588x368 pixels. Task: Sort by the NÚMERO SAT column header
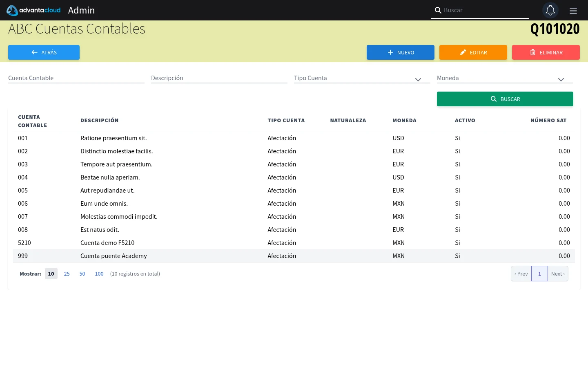[548, 121]
